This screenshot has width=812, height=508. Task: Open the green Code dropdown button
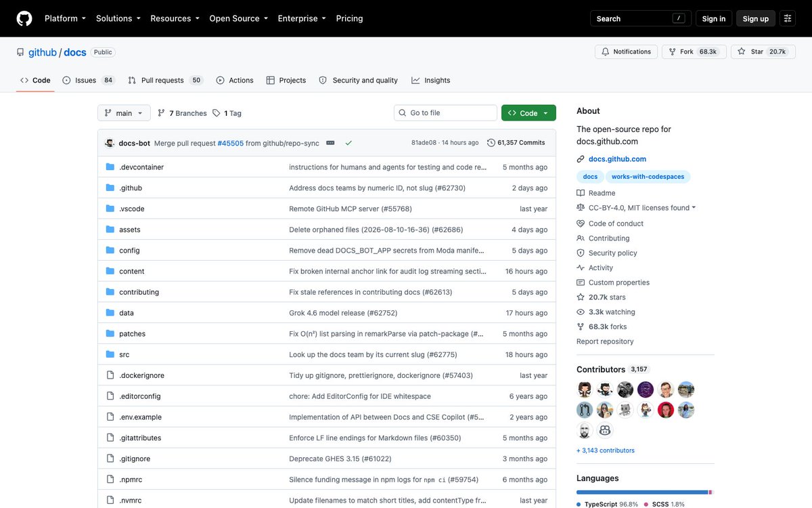[x=528, y=113]
